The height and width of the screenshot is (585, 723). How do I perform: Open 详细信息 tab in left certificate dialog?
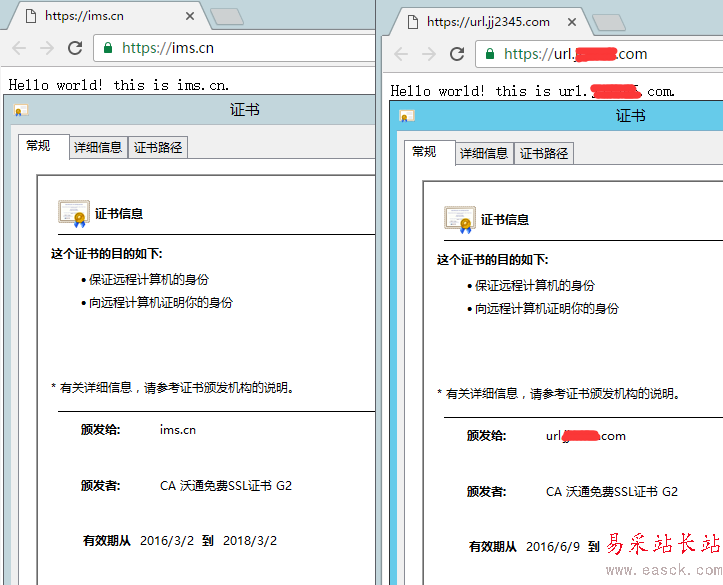coord(98,148)
